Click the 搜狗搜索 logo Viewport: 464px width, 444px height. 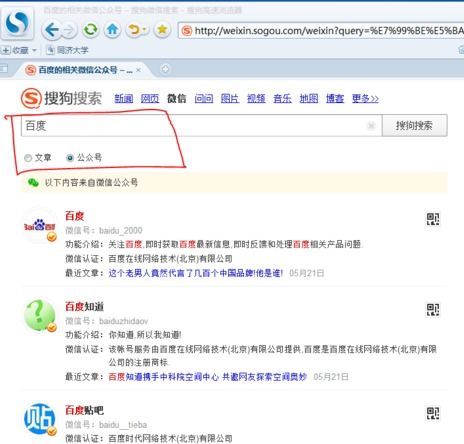[x=61, y=98]
